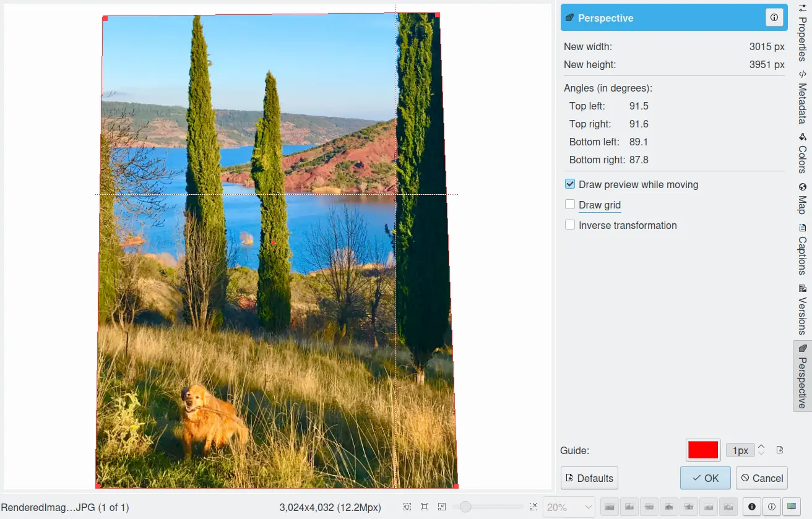812x519 pixels.
Task: Click the outlined over-exposure indicator icon
Action: [771, 507]
